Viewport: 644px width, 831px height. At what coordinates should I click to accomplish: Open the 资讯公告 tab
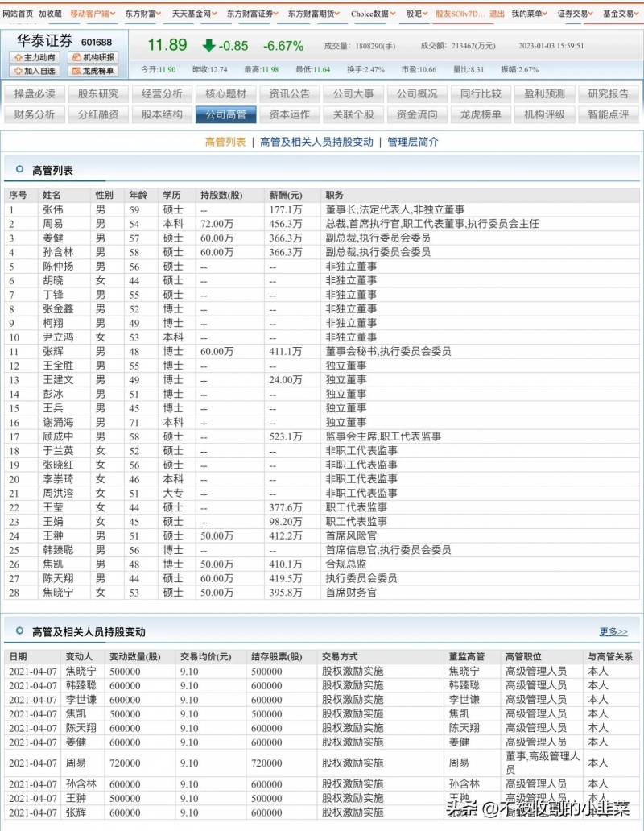click(x=289, y=93)
